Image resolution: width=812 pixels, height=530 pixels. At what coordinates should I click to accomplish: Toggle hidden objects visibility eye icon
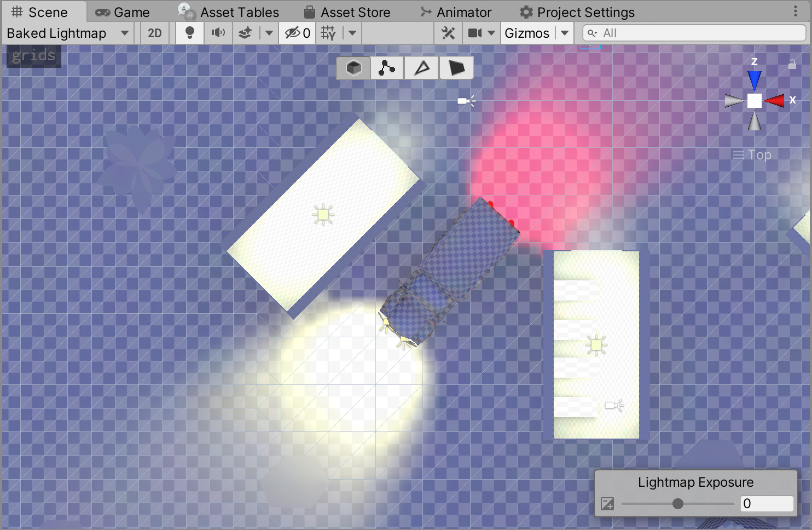click(297, 33)
